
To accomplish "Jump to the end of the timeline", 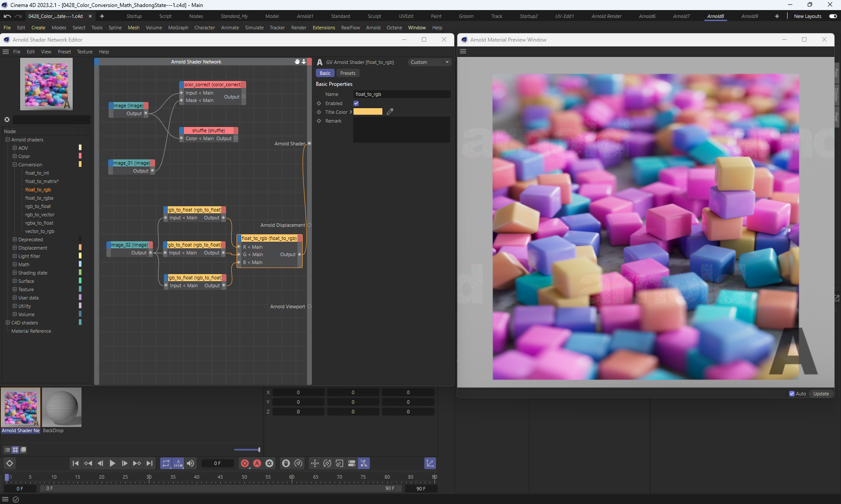I will tap(149, 463).
